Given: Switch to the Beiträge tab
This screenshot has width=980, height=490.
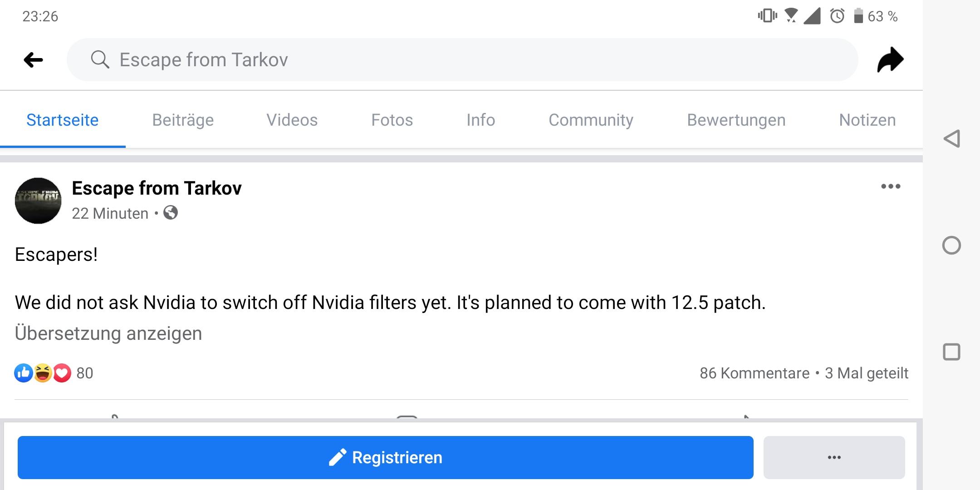Looking at the screenshot, I should coord(183,120).
